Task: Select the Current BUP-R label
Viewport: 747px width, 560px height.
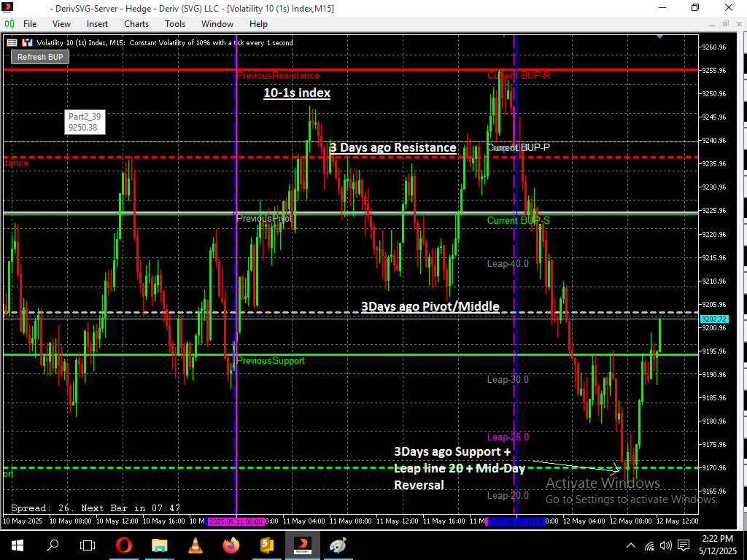Action: pos(519,76)
